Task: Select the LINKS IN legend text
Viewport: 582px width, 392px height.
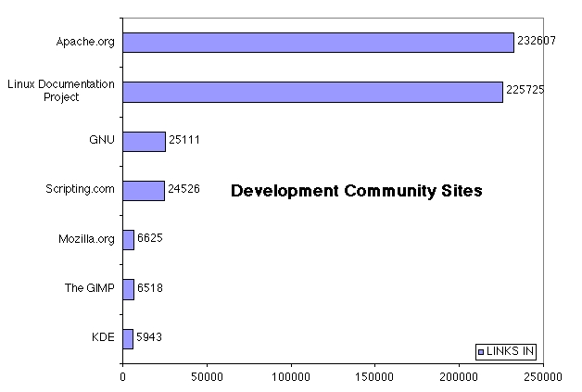Action: pyautogui.click(x=510, y=351)
